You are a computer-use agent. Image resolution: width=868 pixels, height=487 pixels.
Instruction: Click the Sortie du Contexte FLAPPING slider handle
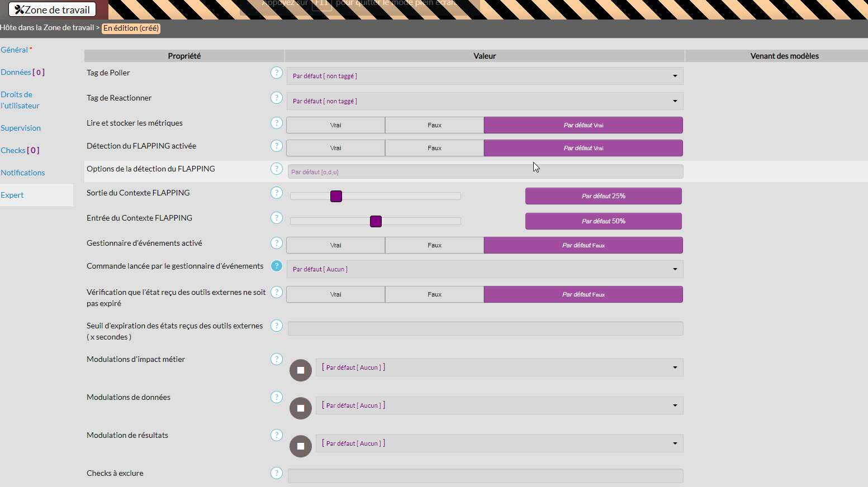point(336,196)
